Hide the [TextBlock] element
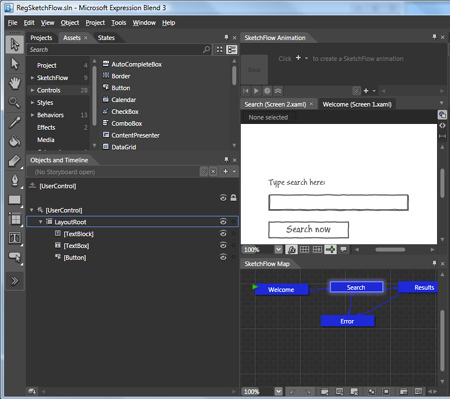450x399 pixels. click(x=223, y=234)
